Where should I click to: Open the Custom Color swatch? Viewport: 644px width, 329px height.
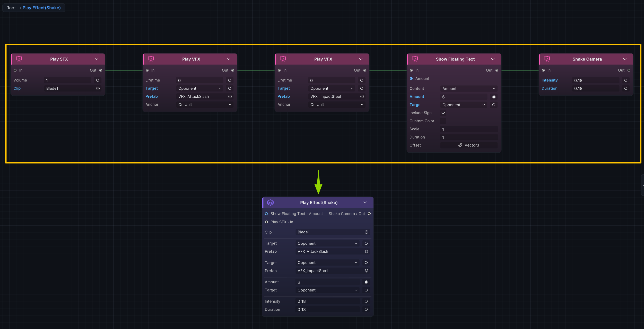coord(443,121)
